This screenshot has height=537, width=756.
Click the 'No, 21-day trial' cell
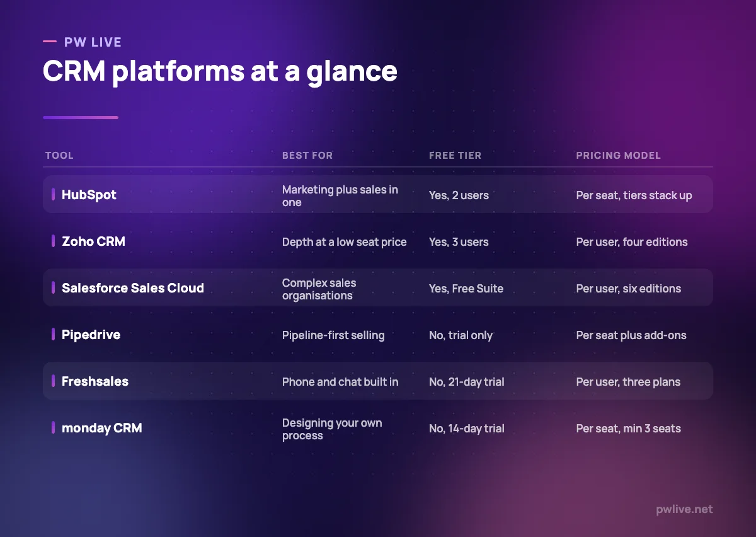467,382
